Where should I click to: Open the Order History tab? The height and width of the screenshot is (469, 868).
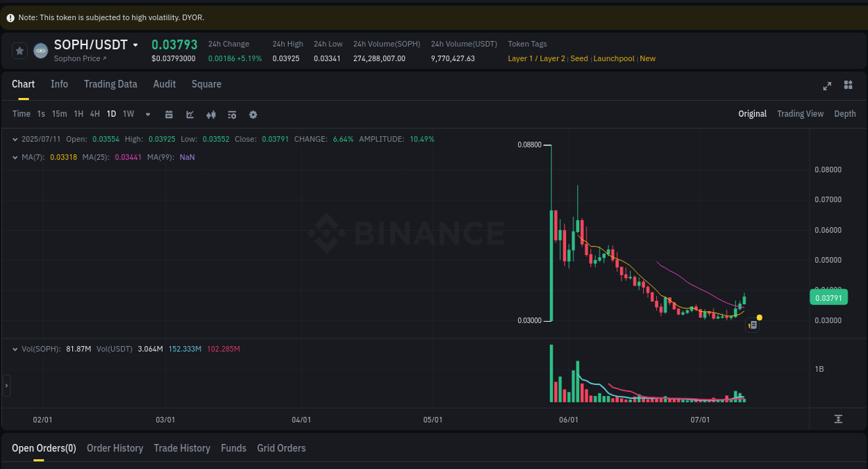(x=115, y=448)
